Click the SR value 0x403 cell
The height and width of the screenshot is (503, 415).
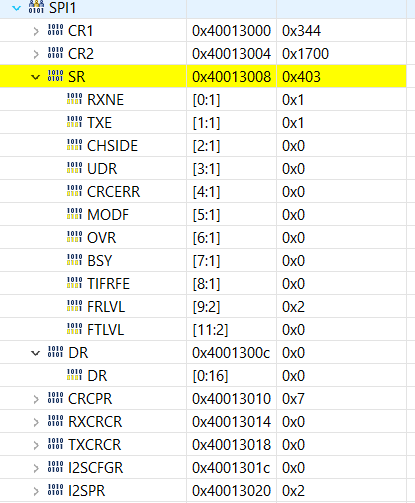[341, 77]
